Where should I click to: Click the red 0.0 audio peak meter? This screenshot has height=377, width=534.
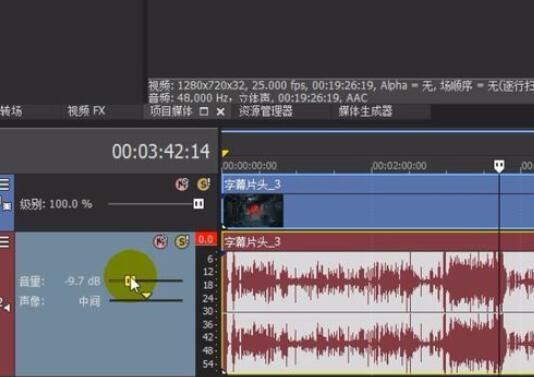[x=206, y=239]
